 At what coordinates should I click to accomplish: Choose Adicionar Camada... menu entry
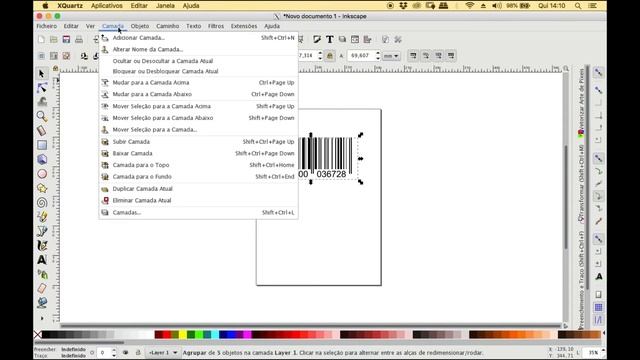(198, 38)
